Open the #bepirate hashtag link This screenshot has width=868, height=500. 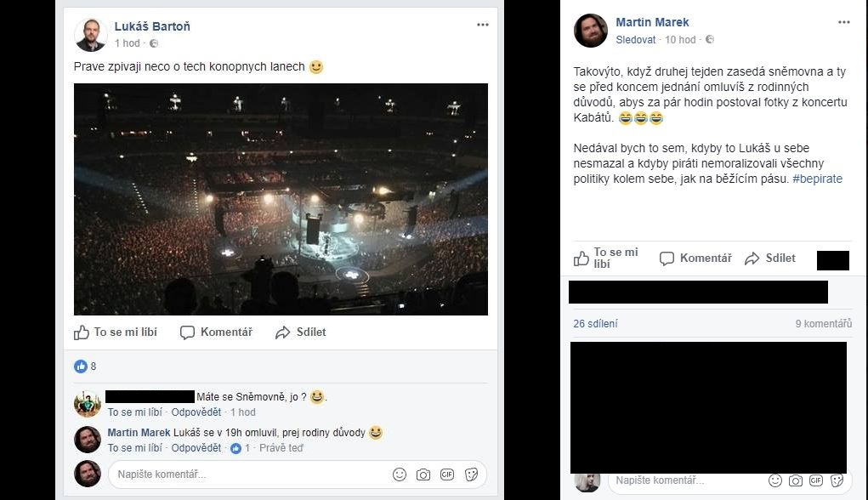817,179
